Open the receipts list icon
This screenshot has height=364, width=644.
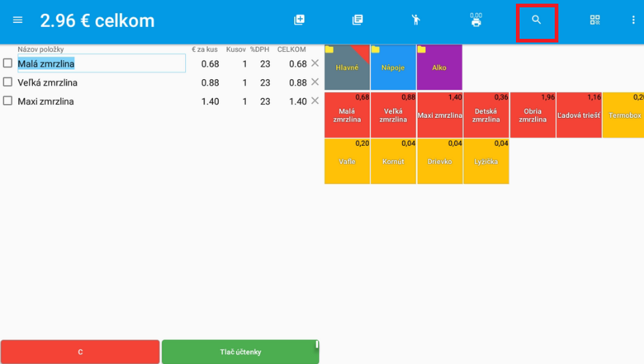click(x=357, y=21)
